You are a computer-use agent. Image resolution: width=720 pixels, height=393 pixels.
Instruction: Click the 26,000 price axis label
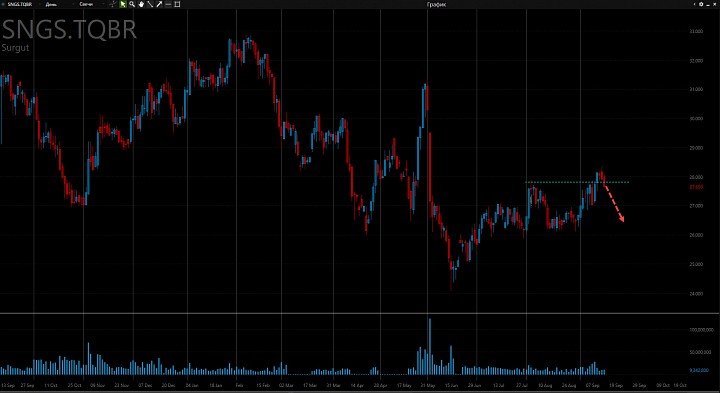click(x=697, y=235)
